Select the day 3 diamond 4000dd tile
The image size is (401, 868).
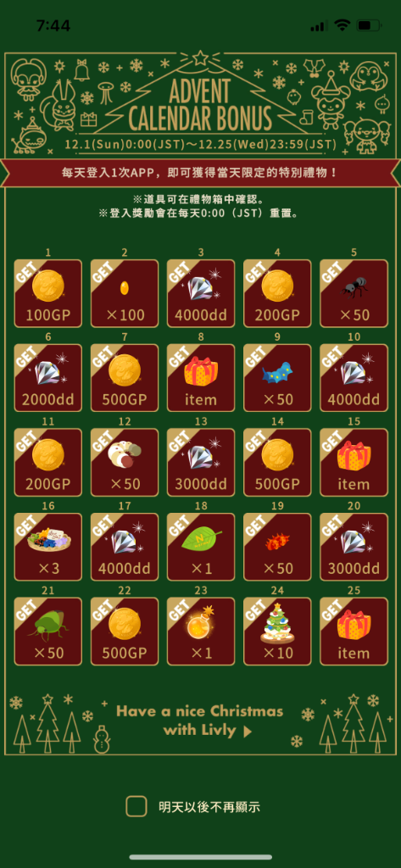click(201, 293)
